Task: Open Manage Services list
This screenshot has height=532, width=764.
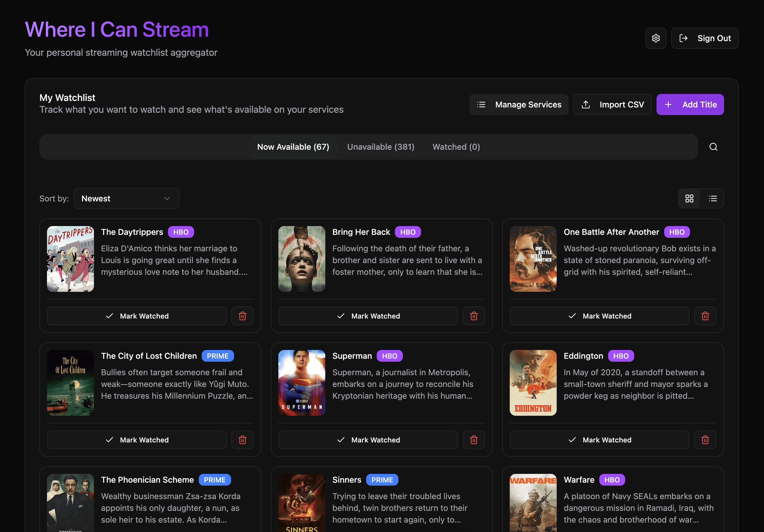Action: [x=519, y=105]
